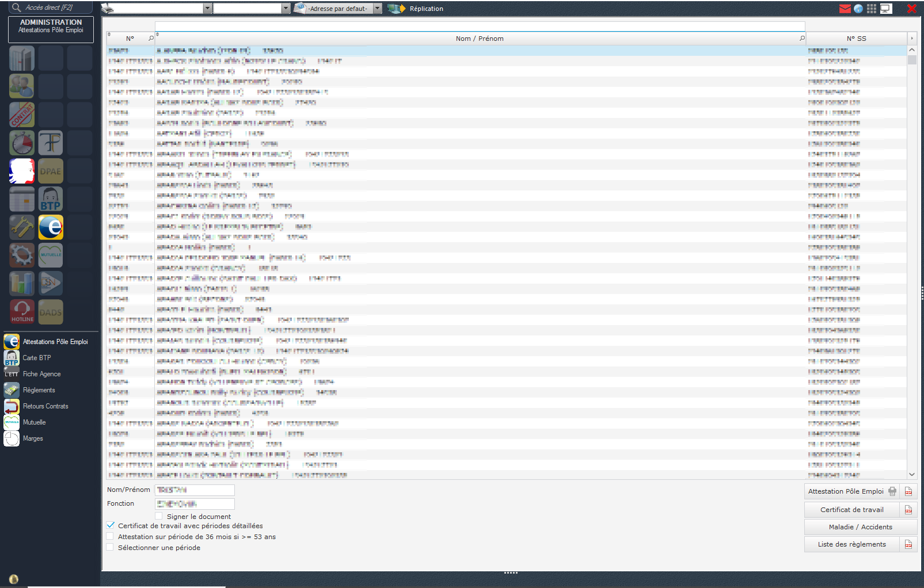Click the Réplication computers icon
The width and height of the screenshot is (924, 588).
tap(396, 9)
